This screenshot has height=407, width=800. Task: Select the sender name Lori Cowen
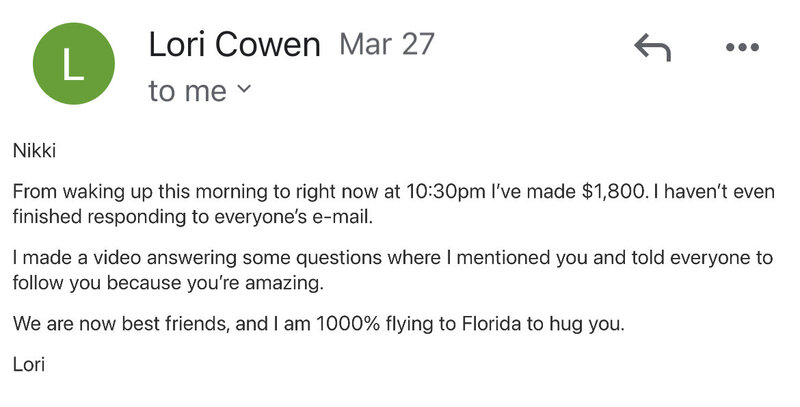[x=235, y=44]
